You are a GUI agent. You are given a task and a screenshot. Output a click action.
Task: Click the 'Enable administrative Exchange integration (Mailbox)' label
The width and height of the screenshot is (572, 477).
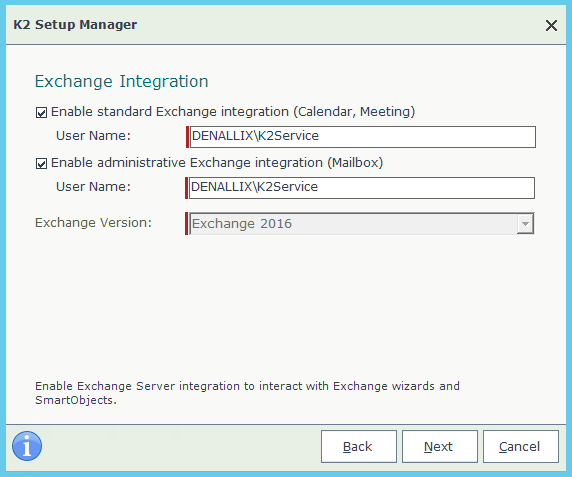click(x=217, y=163)
